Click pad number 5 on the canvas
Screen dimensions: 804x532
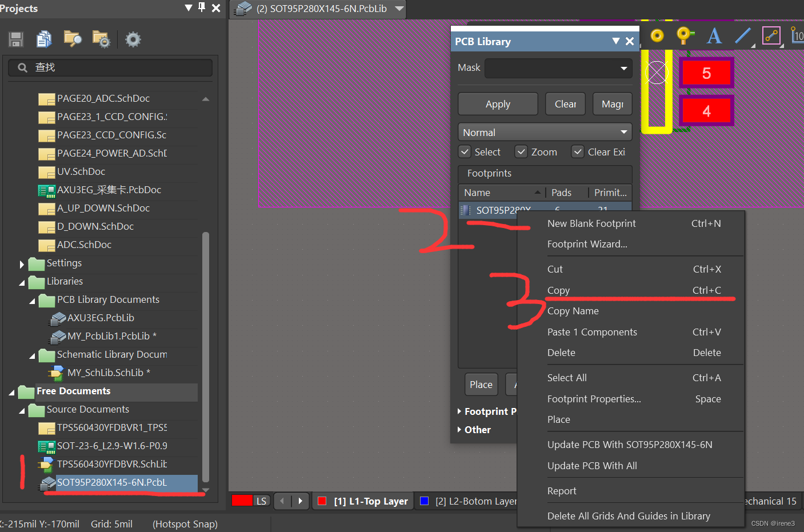tap(706, 73)
